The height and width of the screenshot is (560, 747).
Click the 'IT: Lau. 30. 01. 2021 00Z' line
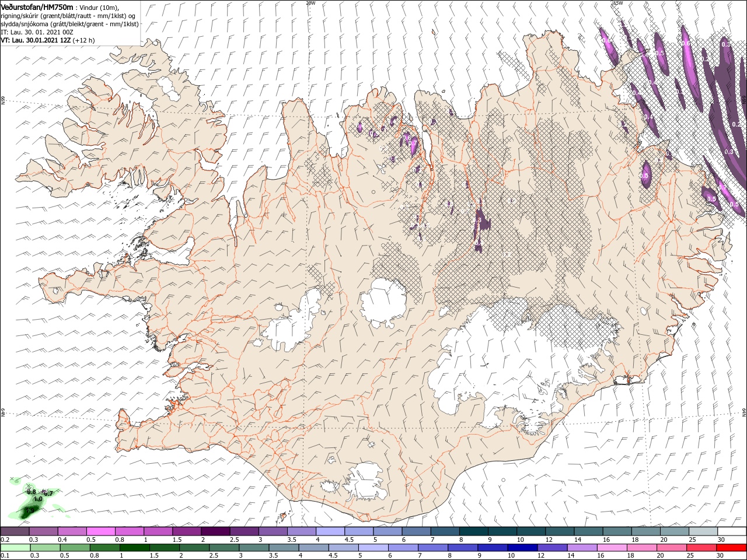(x=37, y=32)
